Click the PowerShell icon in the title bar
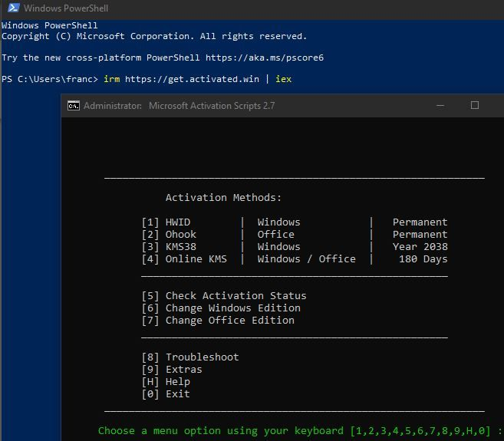This screenshot has width=504, height=441. tap(12, 8)
